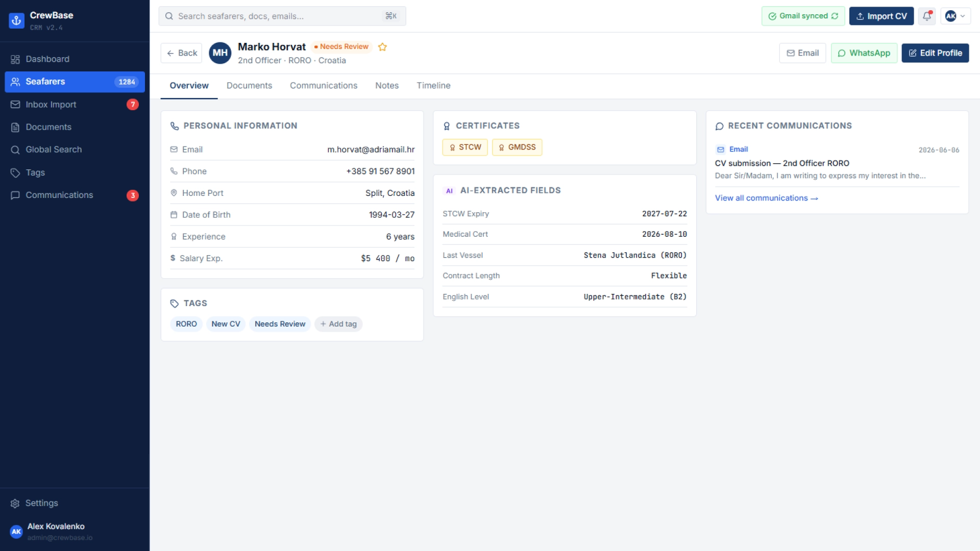Open the STCW certificate badge

point(465,147)
